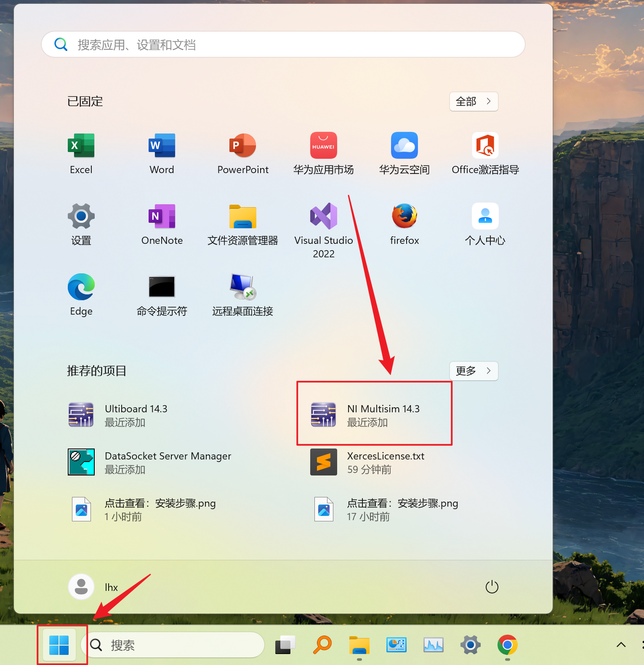Open 远程桌面连接 remote desktop
The height and width of the screenshot is (665, 644).
coord(243,295)
